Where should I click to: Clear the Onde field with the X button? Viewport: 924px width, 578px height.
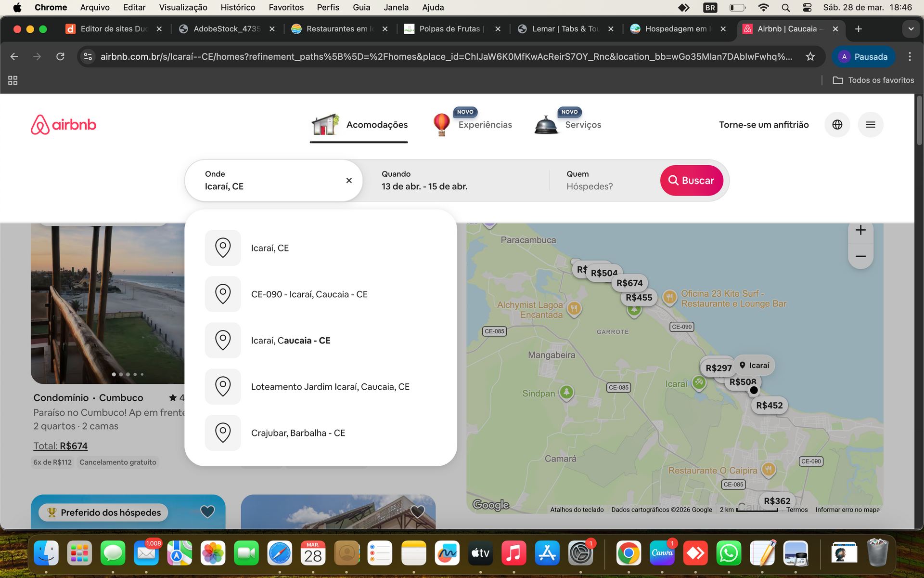click(348, 180)
